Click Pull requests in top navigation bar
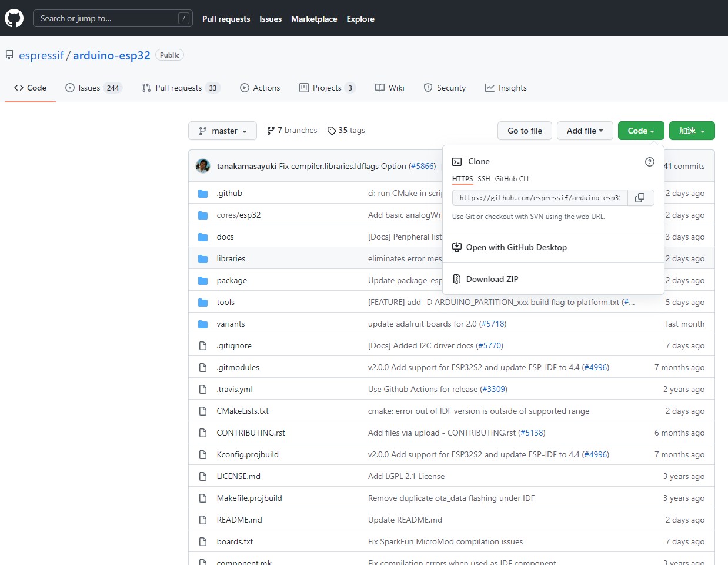 226,19
